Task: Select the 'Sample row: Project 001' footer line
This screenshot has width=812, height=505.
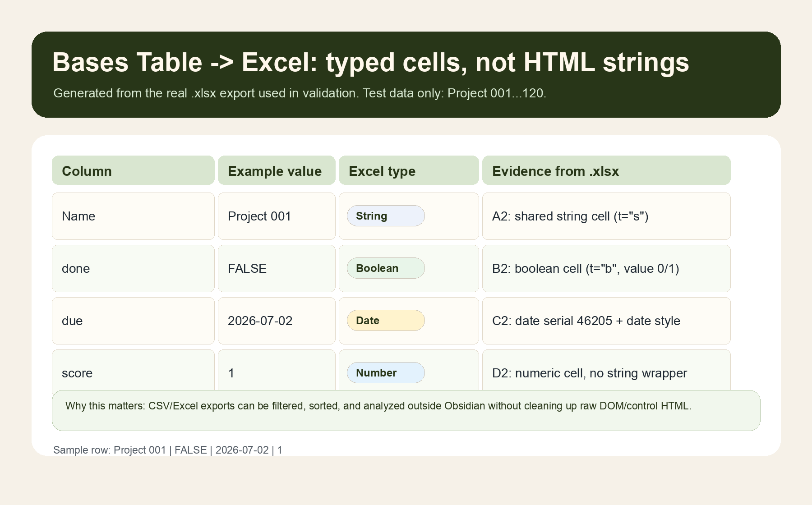Action: coord(168,450)
